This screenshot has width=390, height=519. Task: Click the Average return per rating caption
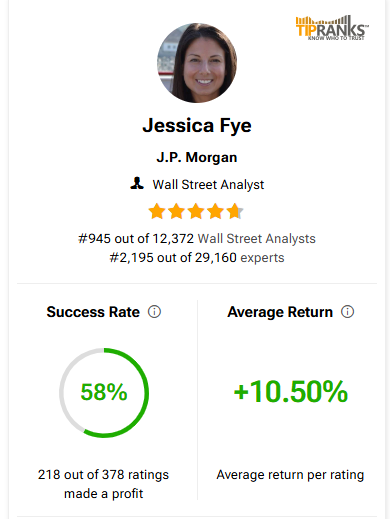(290, 475)
